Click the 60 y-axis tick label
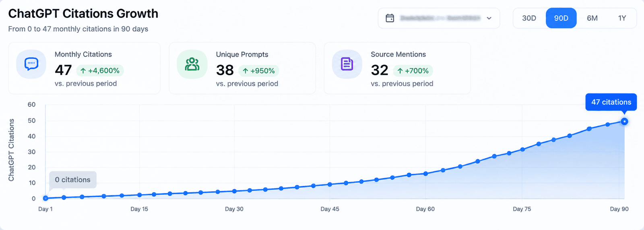This screenshot has height=230, width=644. [x=31, y=104]
